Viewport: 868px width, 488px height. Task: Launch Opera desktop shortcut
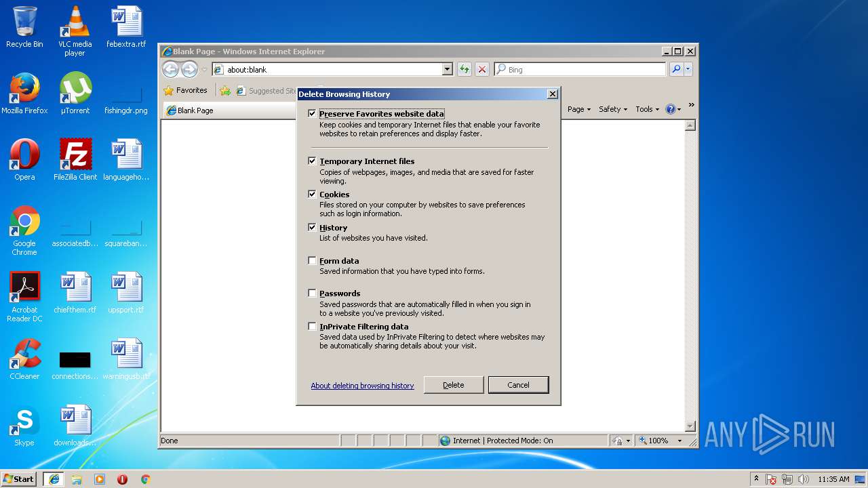[24, 160]
